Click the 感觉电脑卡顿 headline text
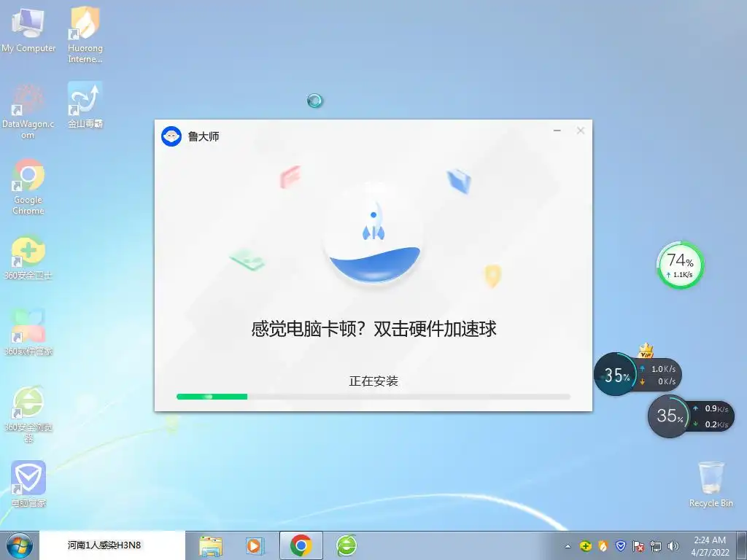The height and width of the screenshot is (560, 747). click(373, 329)
